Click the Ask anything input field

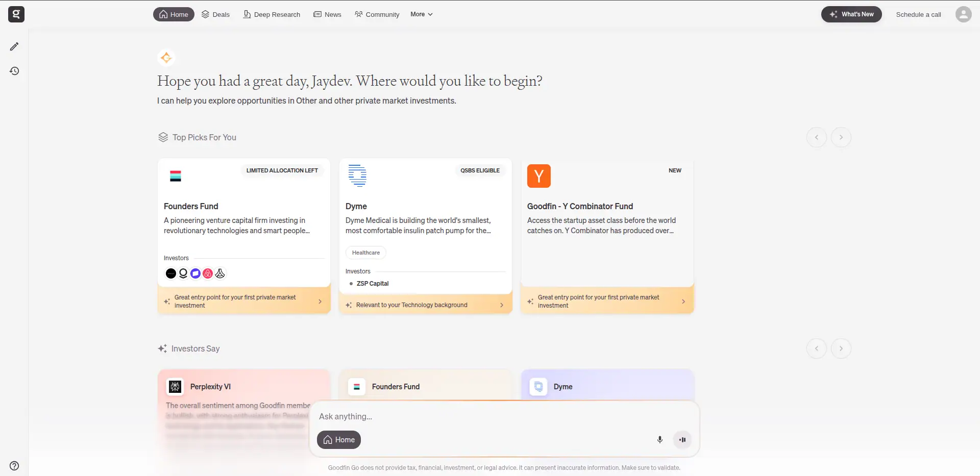pyautogui.click(x=504, y=416)
